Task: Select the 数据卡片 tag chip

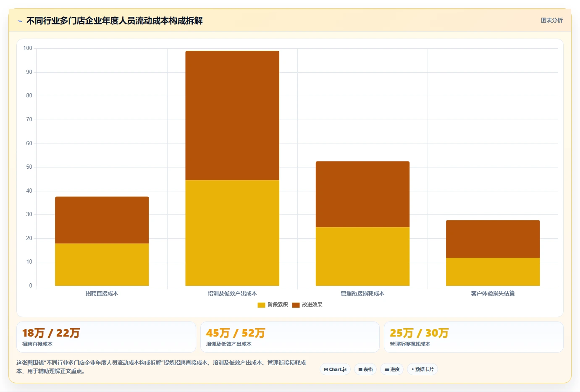Action: [423, 369]
